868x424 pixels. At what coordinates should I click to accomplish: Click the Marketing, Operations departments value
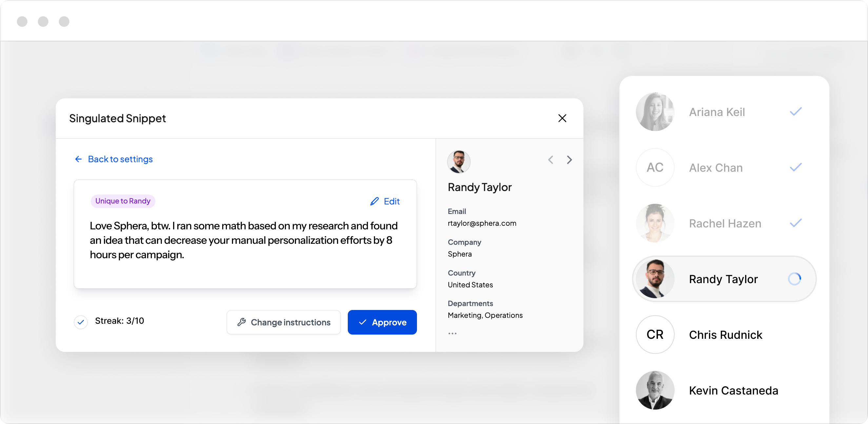[x=485, y=315]
